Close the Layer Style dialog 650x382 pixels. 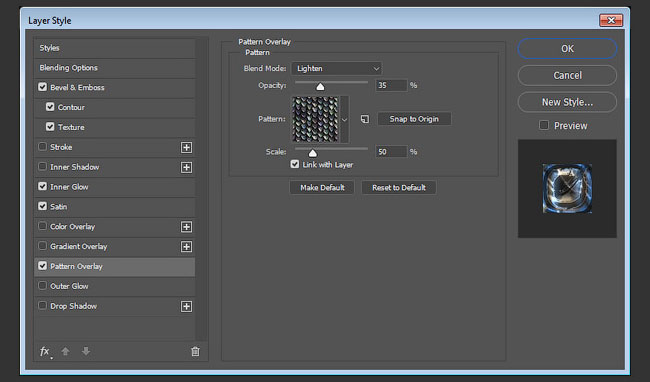coord(611,20)
